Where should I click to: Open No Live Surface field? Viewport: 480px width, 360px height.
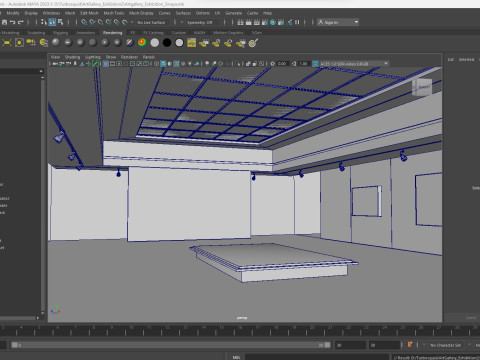click(151, 22)
